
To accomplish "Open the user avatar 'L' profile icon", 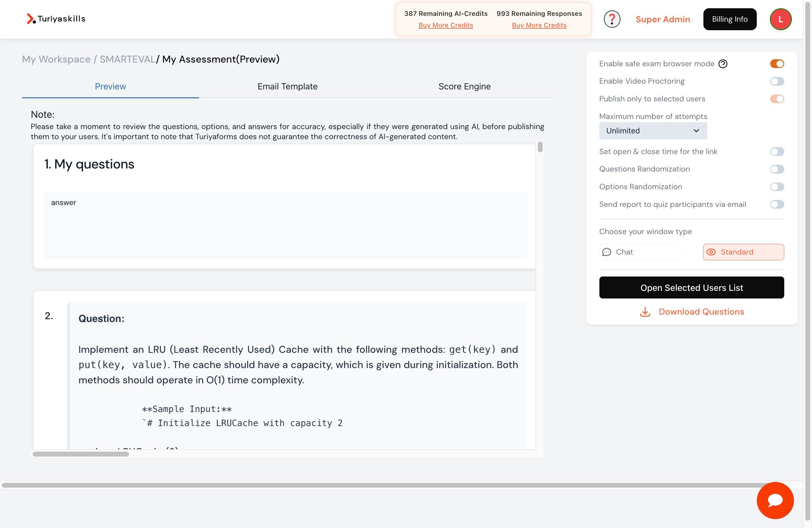I will tap(780, 19).
